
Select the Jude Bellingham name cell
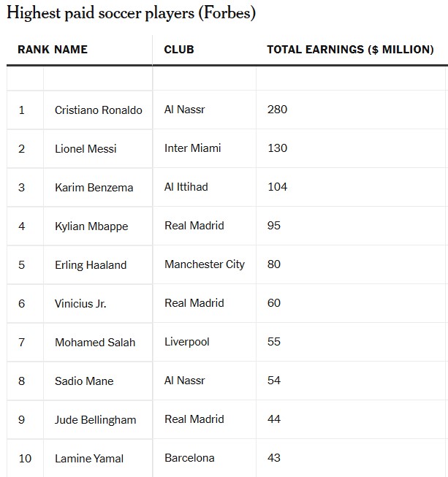click(96, 420)
